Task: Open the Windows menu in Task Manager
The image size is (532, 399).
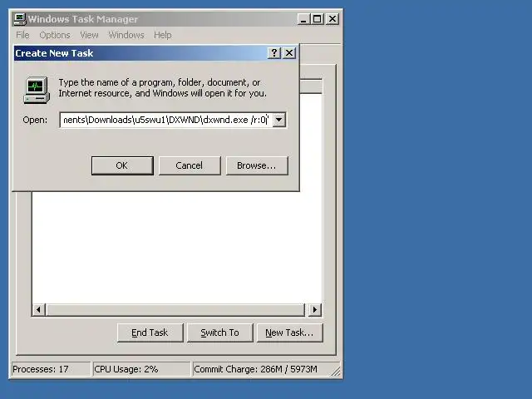Action: pyautogui.click(x=126, y=35)
